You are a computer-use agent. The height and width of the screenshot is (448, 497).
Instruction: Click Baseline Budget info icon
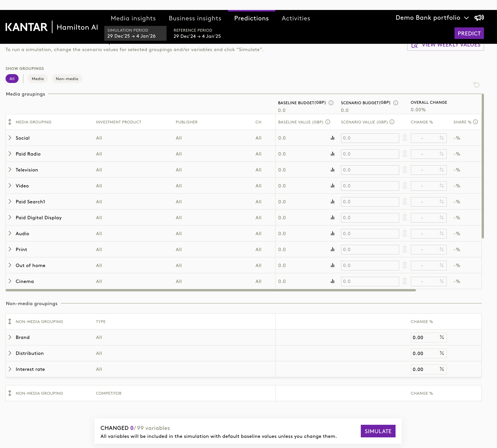click(x=331, y=103)
